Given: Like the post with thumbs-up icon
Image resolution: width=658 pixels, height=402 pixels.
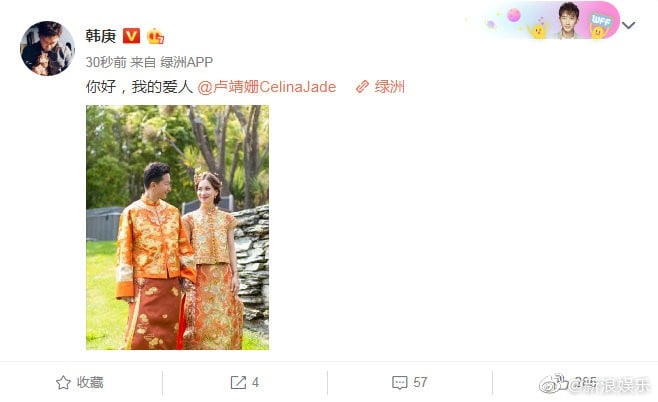Looking at the screenshot, I should (561, 381).
